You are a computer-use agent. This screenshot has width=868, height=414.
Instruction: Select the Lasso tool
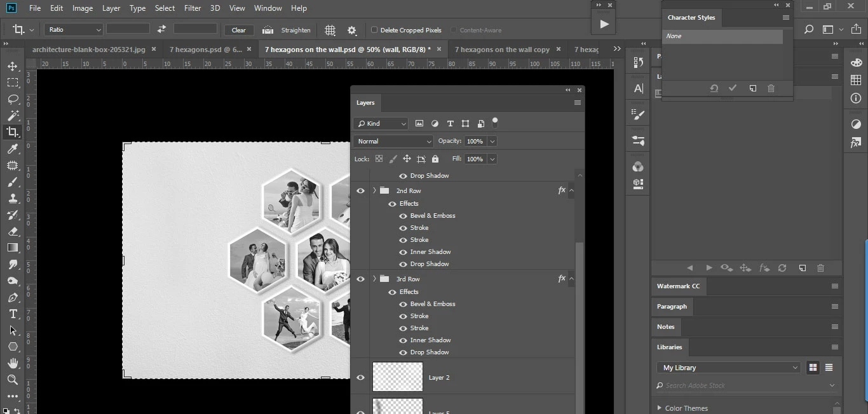pos(13,99)
